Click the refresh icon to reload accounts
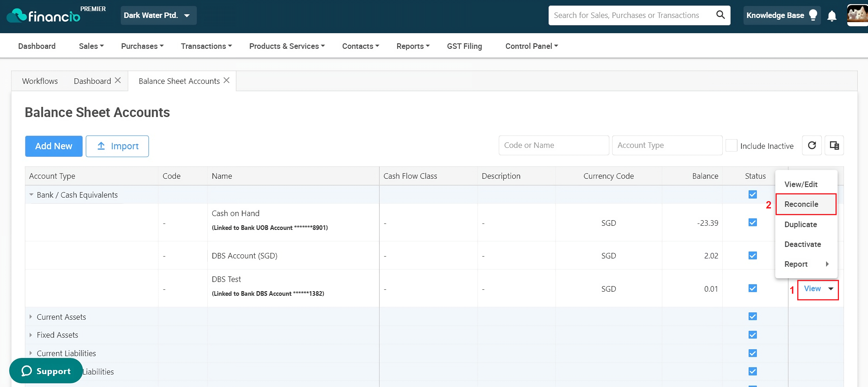Screen dimensions: 868x387 click(812, 146)
